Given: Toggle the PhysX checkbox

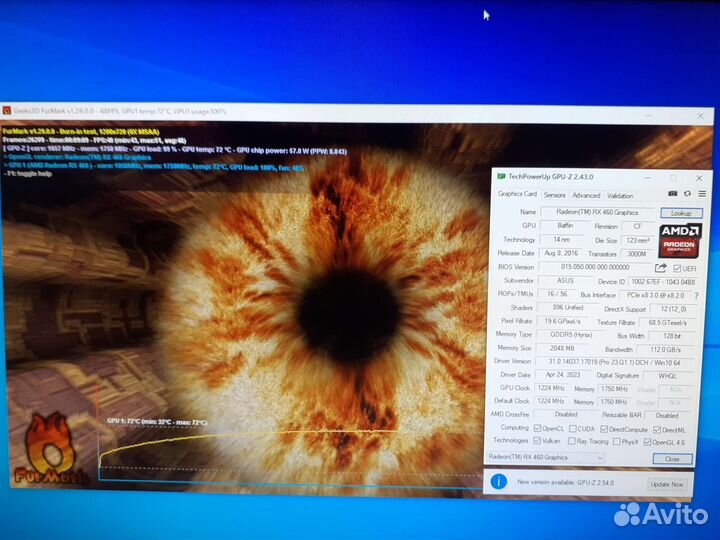Looking at the screenshot, I should [617, 441].
